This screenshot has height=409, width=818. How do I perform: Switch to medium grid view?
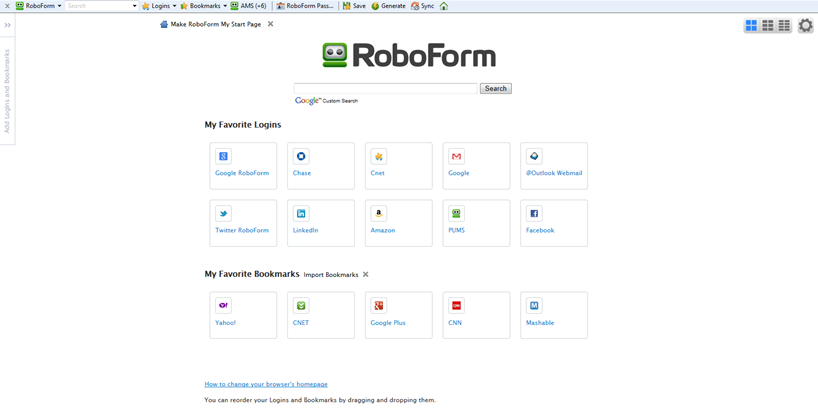[768, 25]
